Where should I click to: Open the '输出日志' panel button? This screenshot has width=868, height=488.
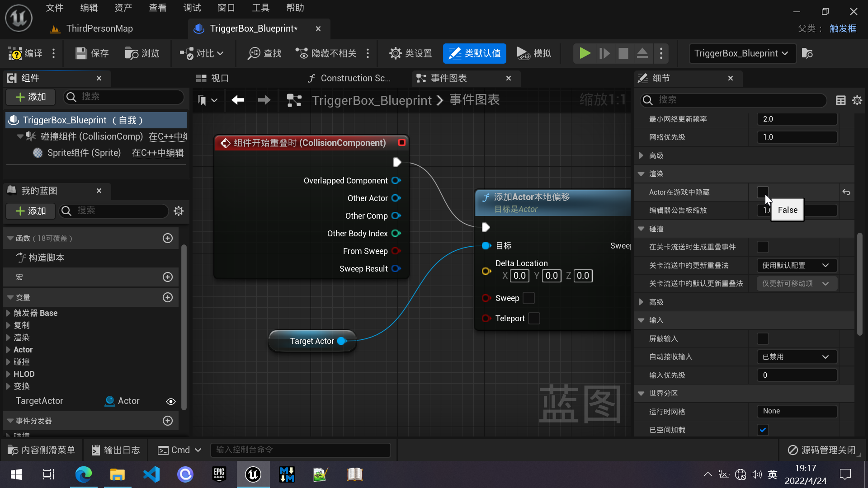[x=115, y=450]
